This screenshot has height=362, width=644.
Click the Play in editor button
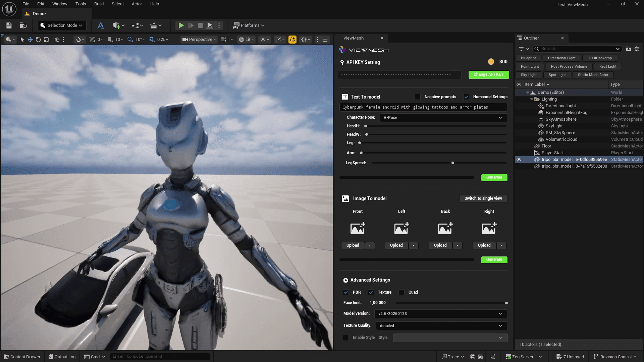pyautogui.click(x=181, y=25)
